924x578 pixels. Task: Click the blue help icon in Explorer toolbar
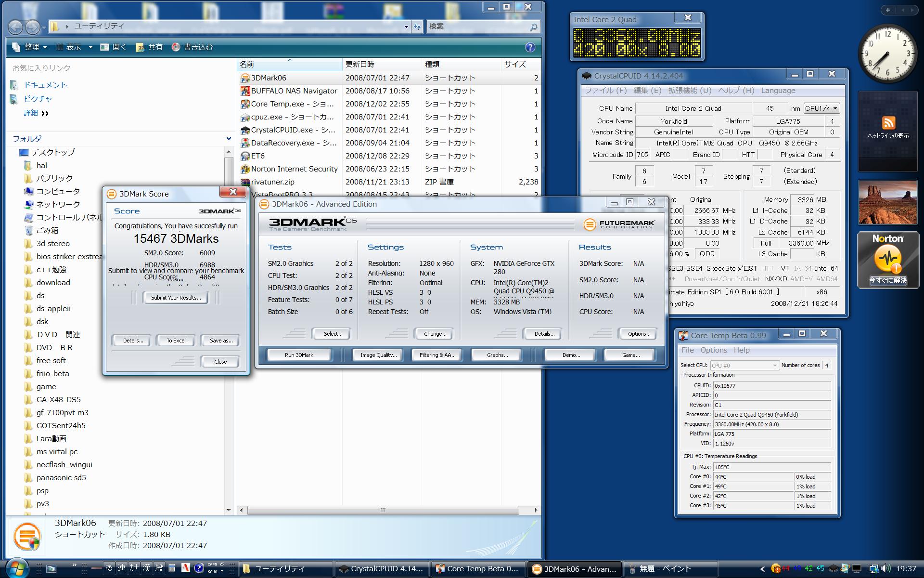tap(530, 47)
